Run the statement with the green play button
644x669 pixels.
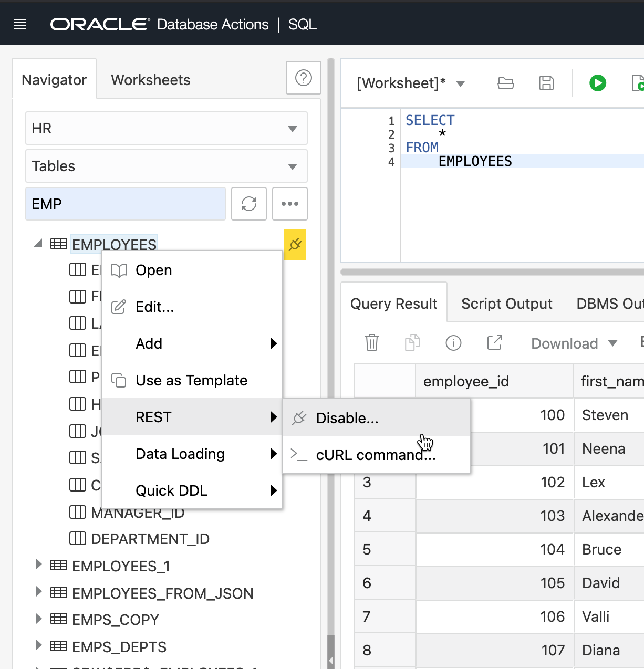(x=598, y=83)
